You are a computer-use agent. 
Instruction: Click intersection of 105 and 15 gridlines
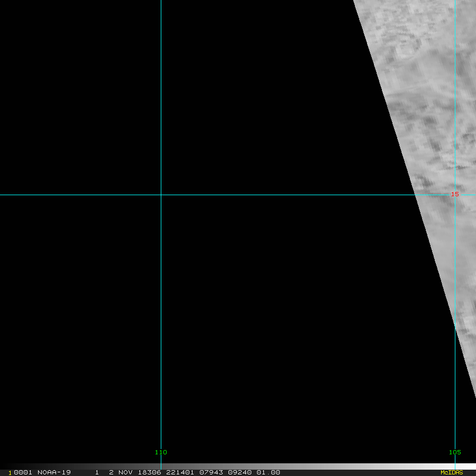455,195
